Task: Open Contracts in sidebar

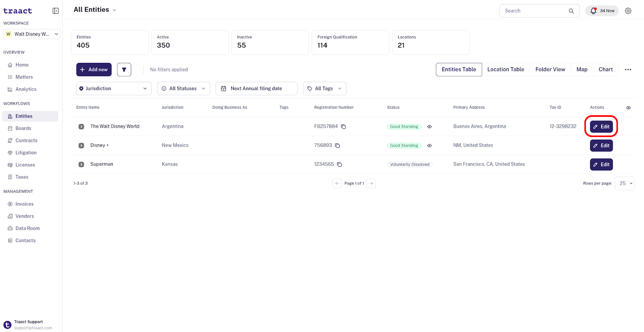Action: click(x=30, y=141)
